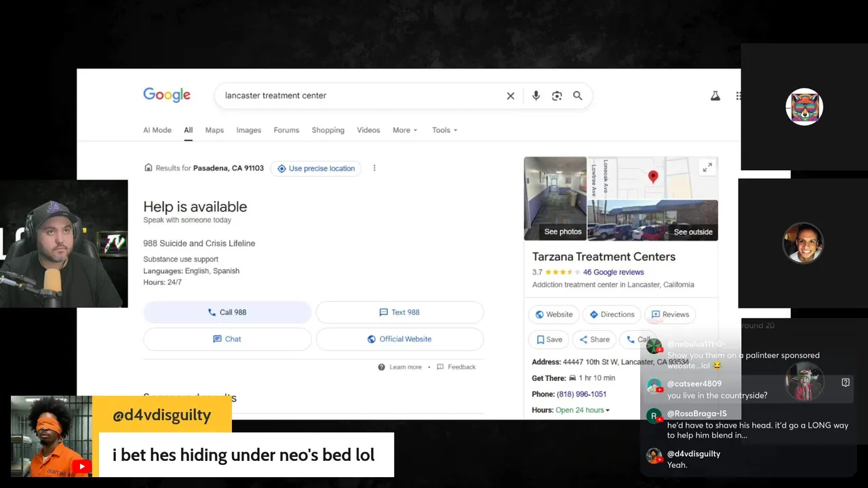Open Tarzana Treatment Centers title
Image resolution: width=868 pixels, height=488 pixels.
pyautogui.click(x=604, y=257)
